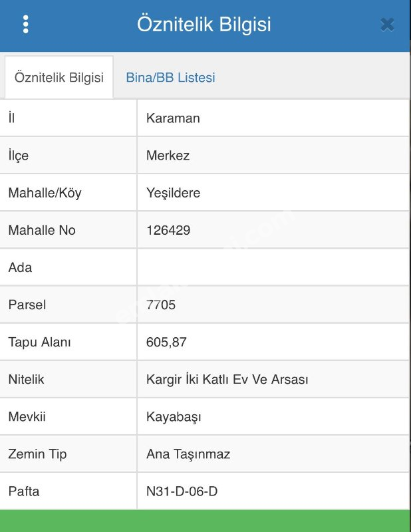This screenshot has width=411, height=532.
Task: Click the Ana Taşınmaz value
Action: (188, 454)
